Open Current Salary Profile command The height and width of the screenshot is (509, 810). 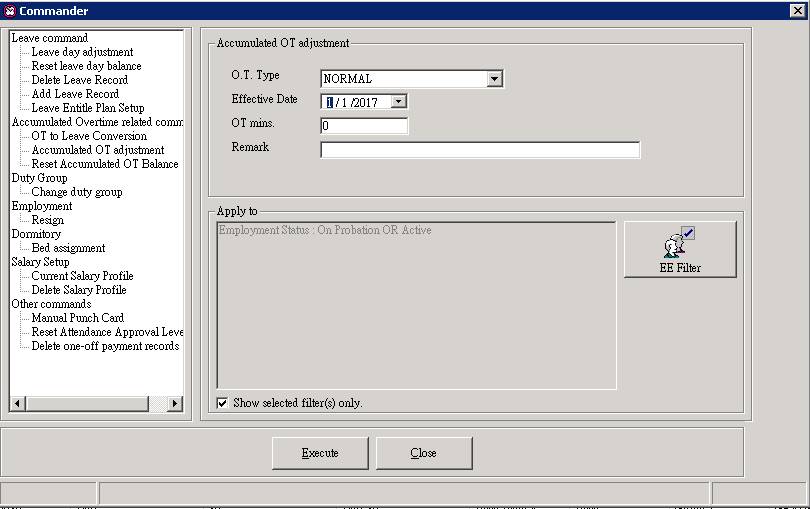(x=82, y=276)
